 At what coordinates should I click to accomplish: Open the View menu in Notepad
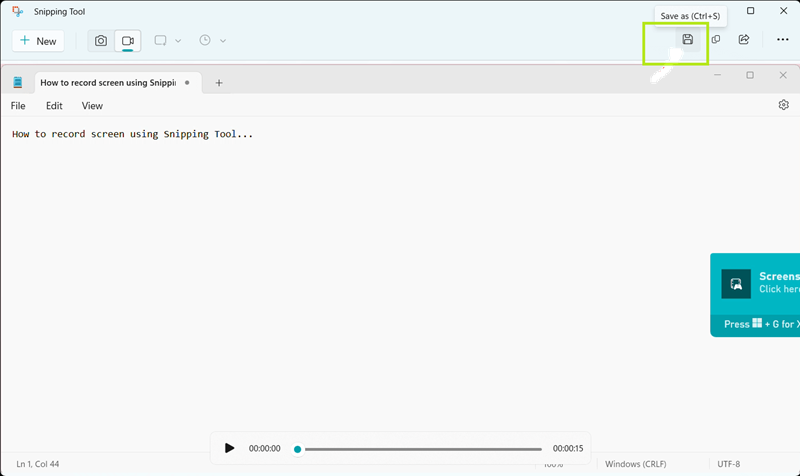[92, 105]
